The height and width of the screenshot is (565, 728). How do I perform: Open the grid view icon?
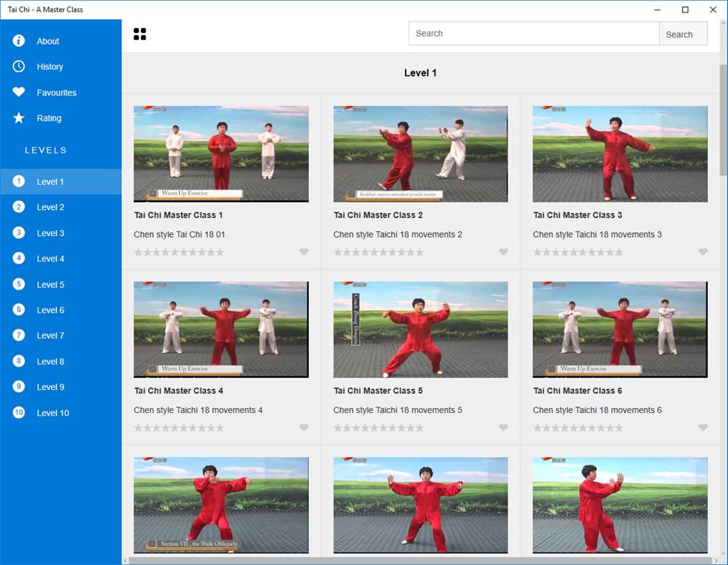tap(139, 34)
